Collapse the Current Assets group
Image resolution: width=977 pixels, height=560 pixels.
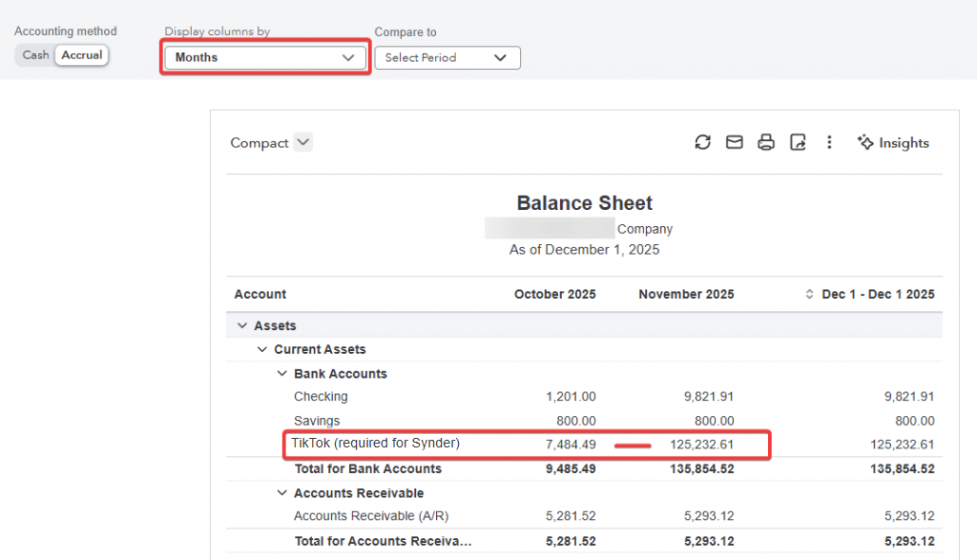[x=262, y=350]
